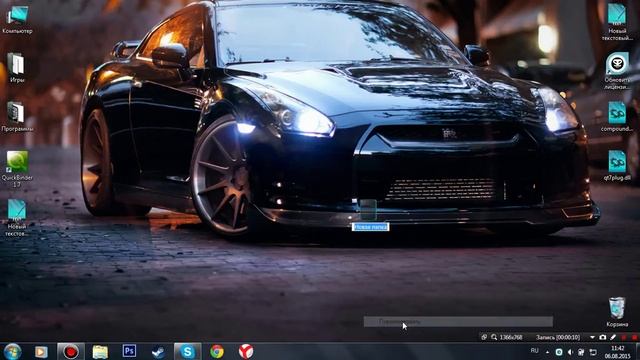This screenshot has width=640, height=360.
Task: Open the Windows Start menu
Action: tap(12, 351)
